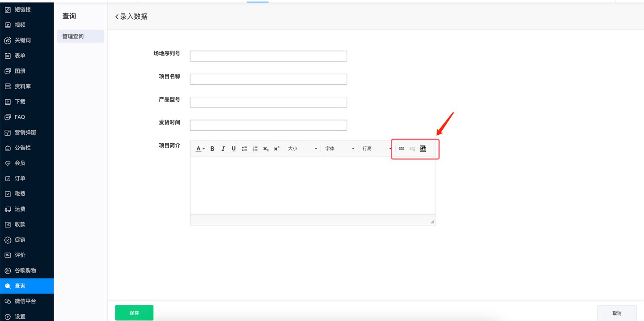Viewport: 644px width, 321px height.
Task: Apply subscript formatting
Action: pyautogui.click(x=266, y=149)
